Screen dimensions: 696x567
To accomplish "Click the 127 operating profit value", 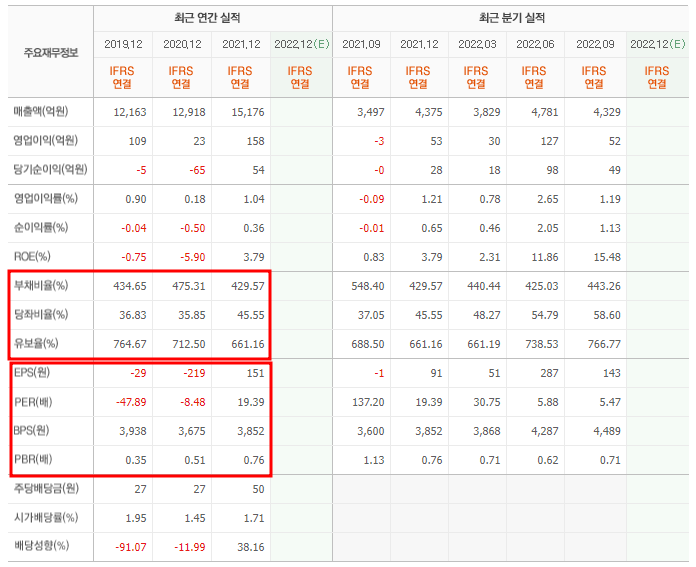I will pyautogui.click(x=550, y=141).
